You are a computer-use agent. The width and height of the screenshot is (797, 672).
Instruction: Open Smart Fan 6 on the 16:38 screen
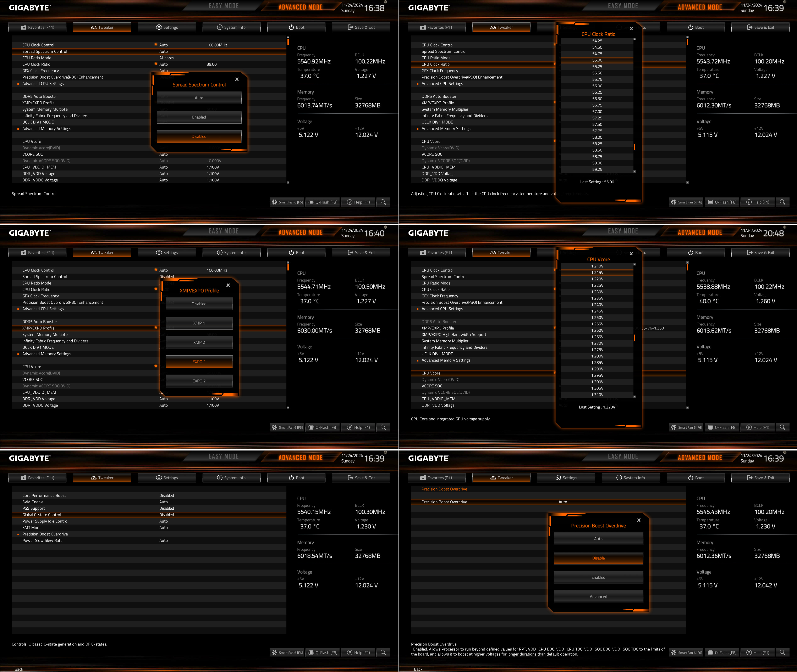pyautogui.click(x=287, y=202)
